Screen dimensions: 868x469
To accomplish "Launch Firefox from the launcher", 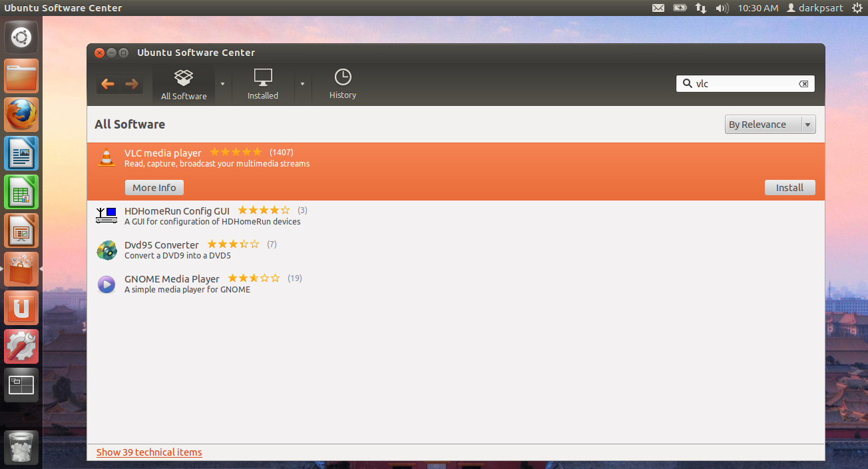I will pos(21,115).
